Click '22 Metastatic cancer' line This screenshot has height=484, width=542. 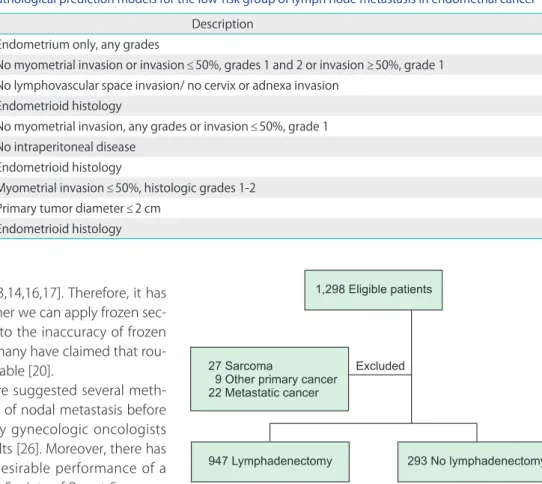point(263,393)
